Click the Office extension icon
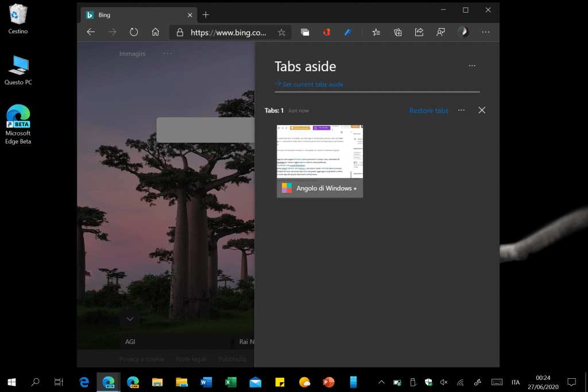The image size is (588, 392). 326,32
